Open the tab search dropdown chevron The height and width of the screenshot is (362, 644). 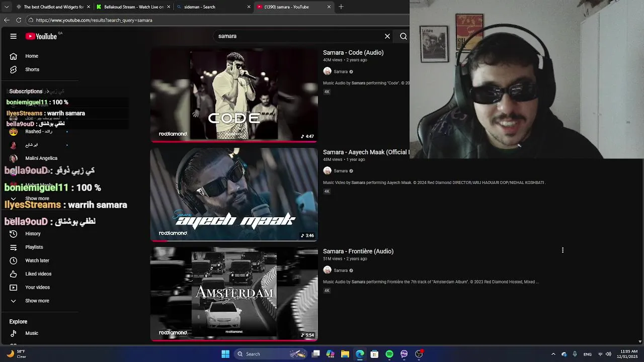coord(6,7)
